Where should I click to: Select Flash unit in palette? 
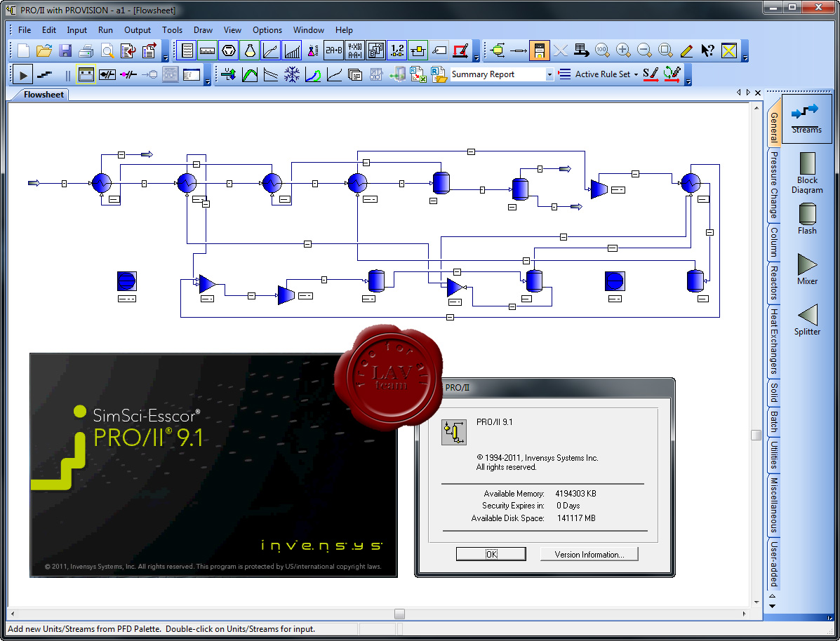(x=807, y=219)
